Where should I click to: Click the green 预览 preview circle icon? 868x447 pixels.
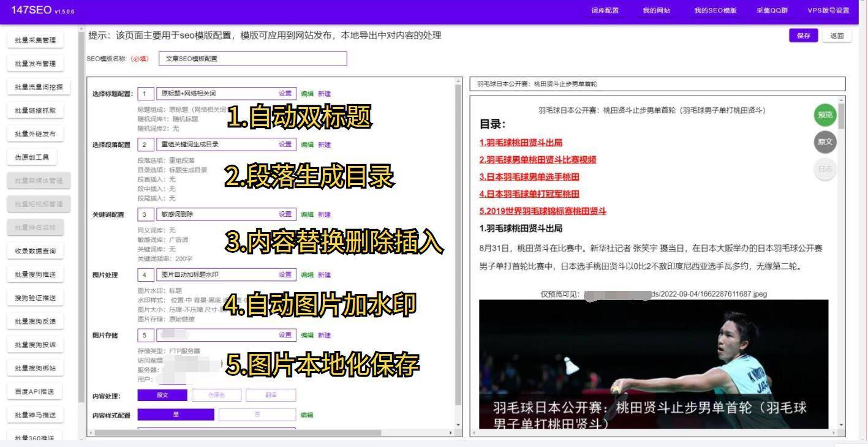point(825,115)
